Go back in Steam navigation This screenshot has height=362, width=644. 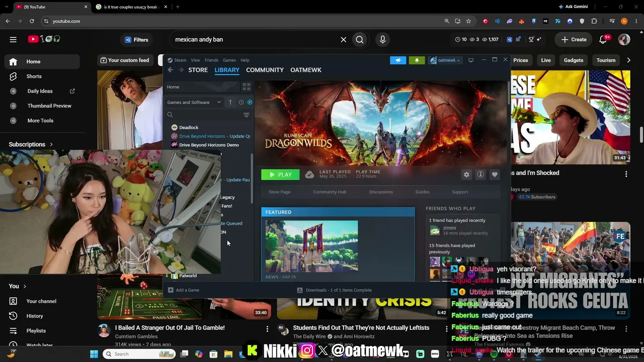coord(170,70)
